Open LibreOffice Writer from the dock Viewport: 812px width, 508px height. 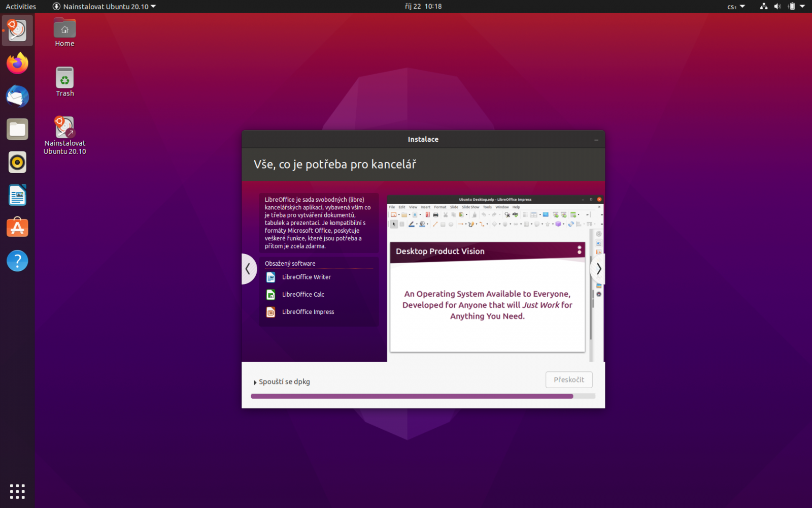pyautogui.click(x=17, y=195)
